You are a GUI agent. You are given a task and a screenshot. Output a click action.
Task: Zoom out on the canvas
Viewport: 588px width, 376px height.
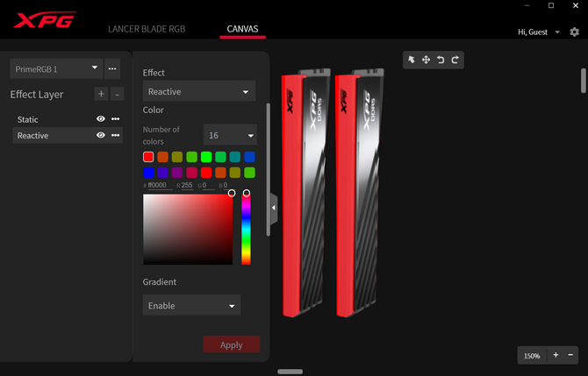click(x=570, y=355)
